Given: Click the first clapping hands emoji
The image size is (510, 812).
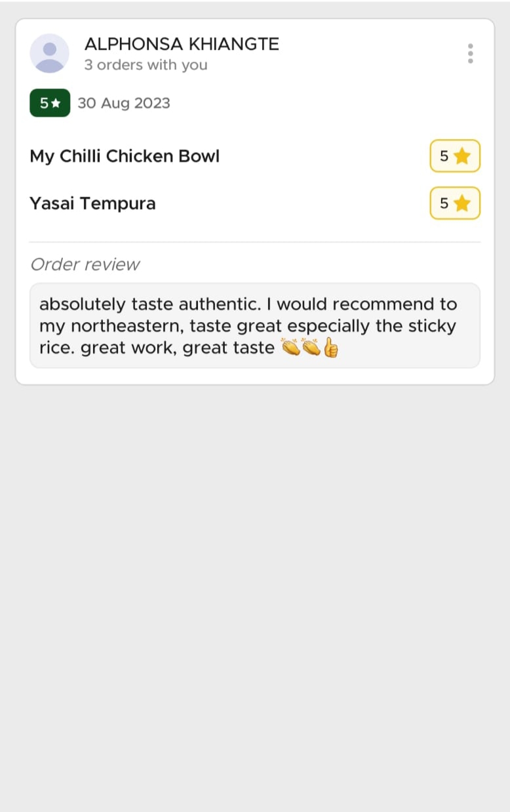Looking at the screenshot, I should click(x=290, y=348).
